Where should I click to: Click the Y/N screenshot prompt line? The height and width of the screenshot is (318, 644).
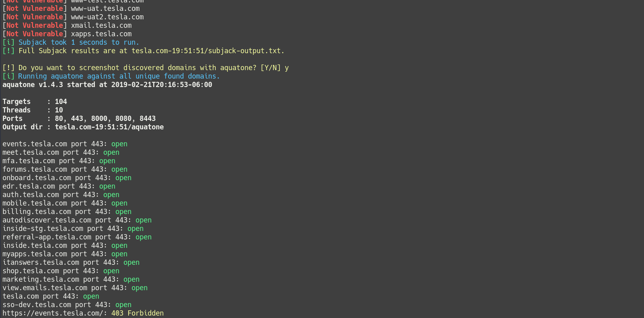click(x=146, y=68)
